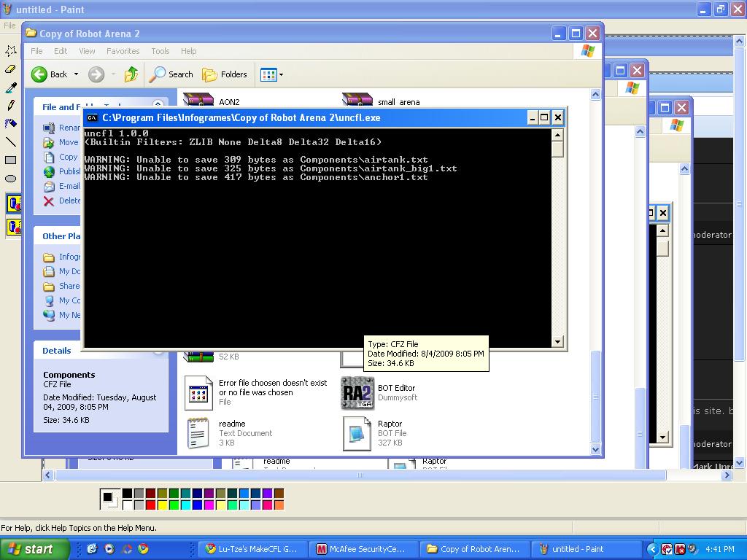Open the Explorer Edit menu
The width and height of the screenshot is (747, 560).
(61, 51)
